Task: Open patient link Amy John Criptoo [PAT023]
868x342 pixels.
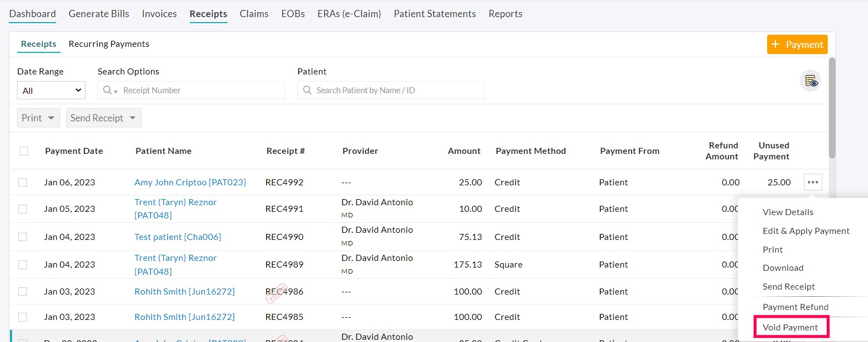Action: pyautogui.click(x=190, y=182)
